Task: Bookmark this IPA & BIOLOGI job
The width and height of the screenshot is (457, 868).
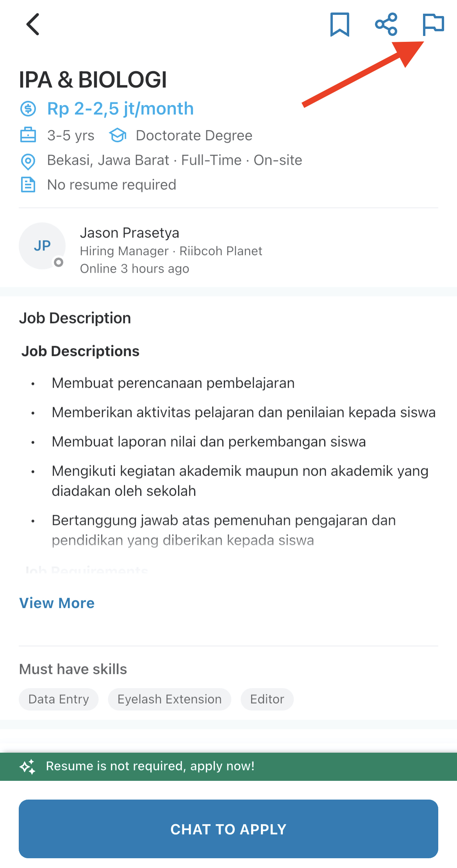Action: point(339,24)
